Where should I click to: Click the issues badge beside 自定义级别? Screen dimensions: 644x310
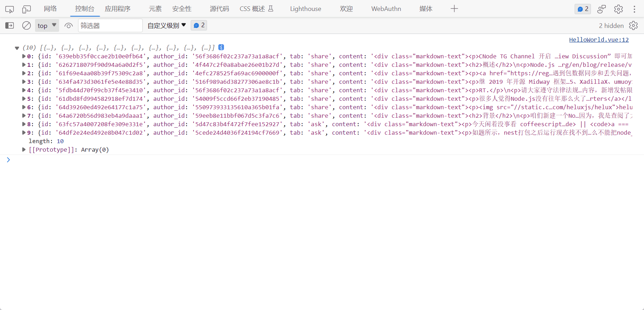pyautogui.click(x=199, y=25)
